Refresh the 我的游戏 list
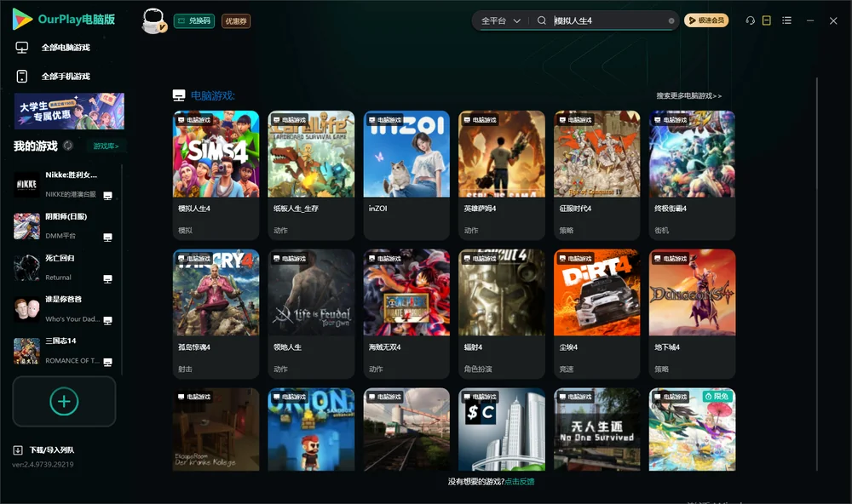852x504 pixels. coord(68,146)
